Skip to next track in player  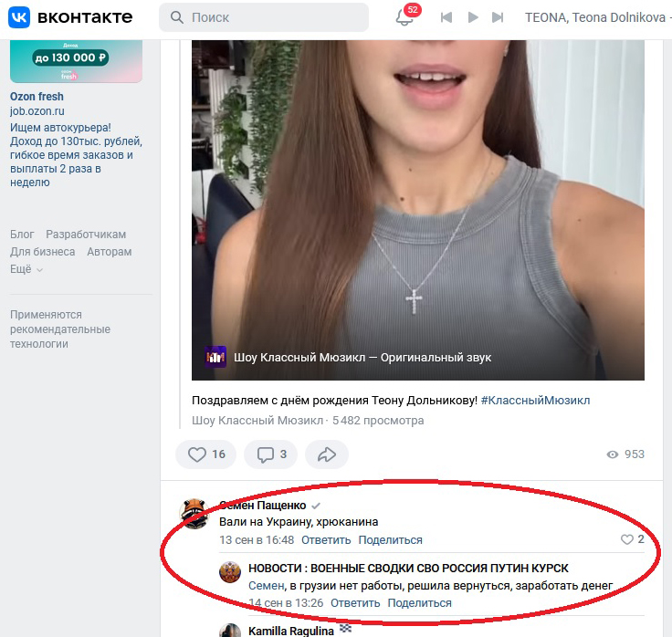pyautogui.click(x=498, y=17)
